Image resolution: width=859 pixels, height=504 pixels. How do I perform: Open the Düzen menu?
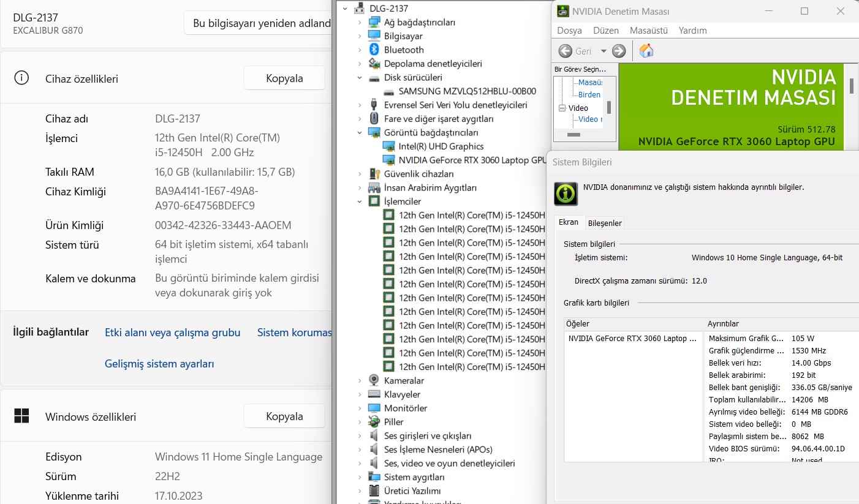pyautogui.click(x=606, y=30)
